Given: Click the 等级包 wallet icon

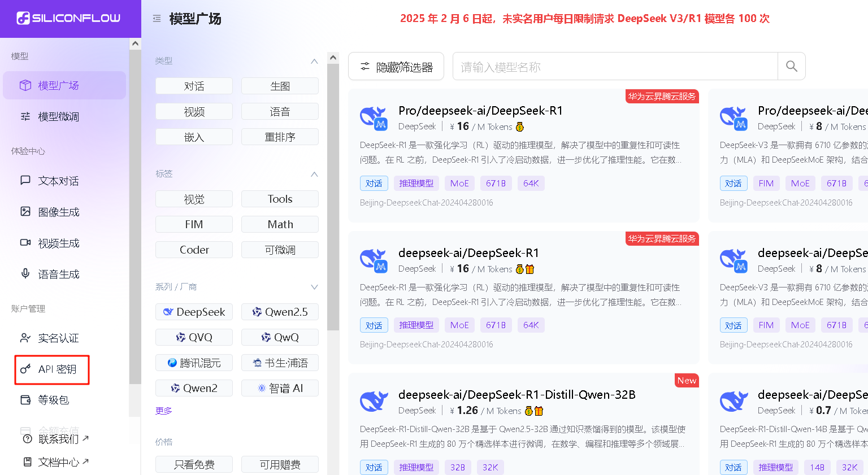Looking at the screenshot, I should (x=25, y=400).
